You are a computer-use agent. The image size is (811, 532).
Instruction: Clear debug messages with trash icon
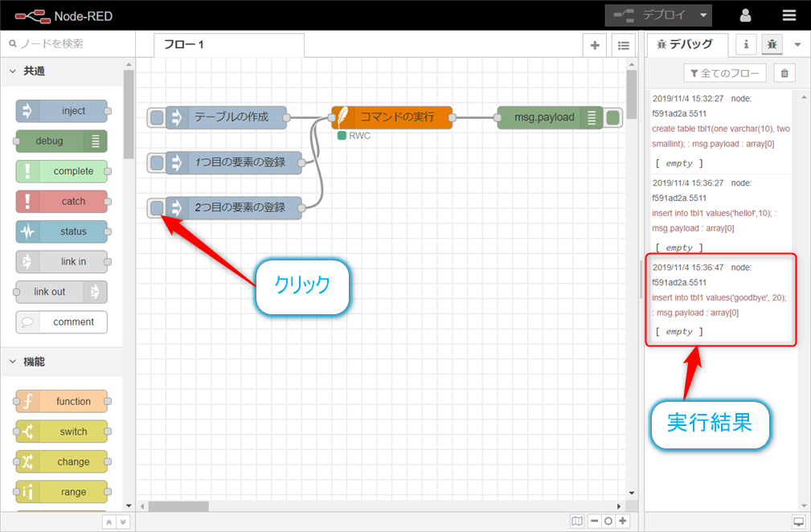(x=784, y=73)
